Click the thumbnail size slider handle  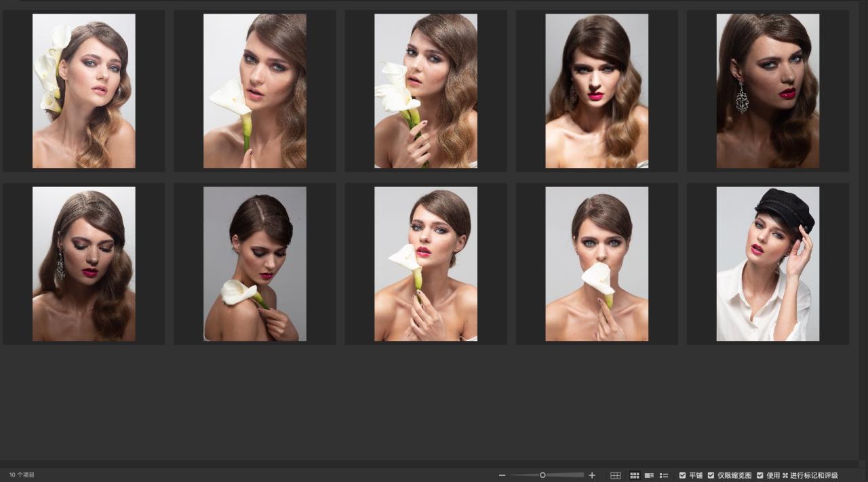tap(542, 475)
